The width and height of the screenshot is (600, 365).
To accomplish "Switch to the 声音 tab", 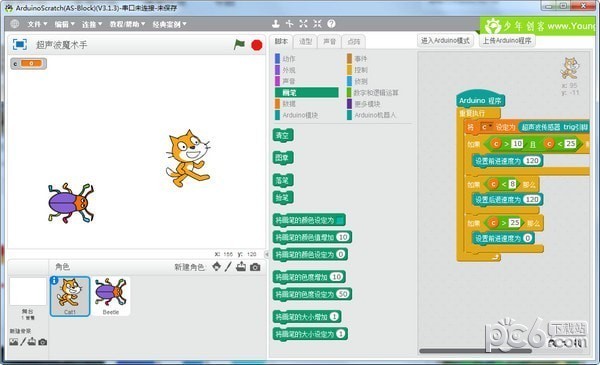I will pos(329,41).
